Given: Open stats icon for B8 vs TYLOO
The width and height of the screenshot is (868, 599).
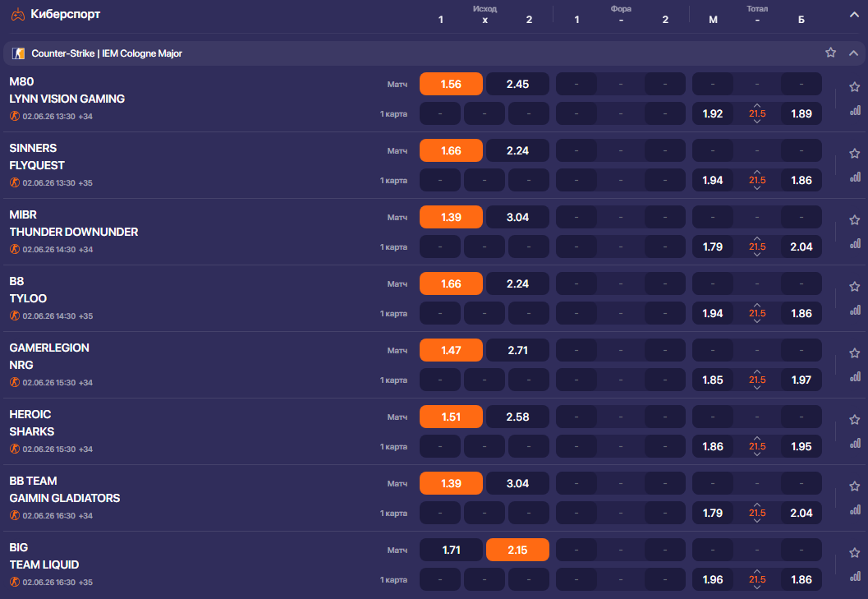Looking at the screenshot, I should pos(855,310).
